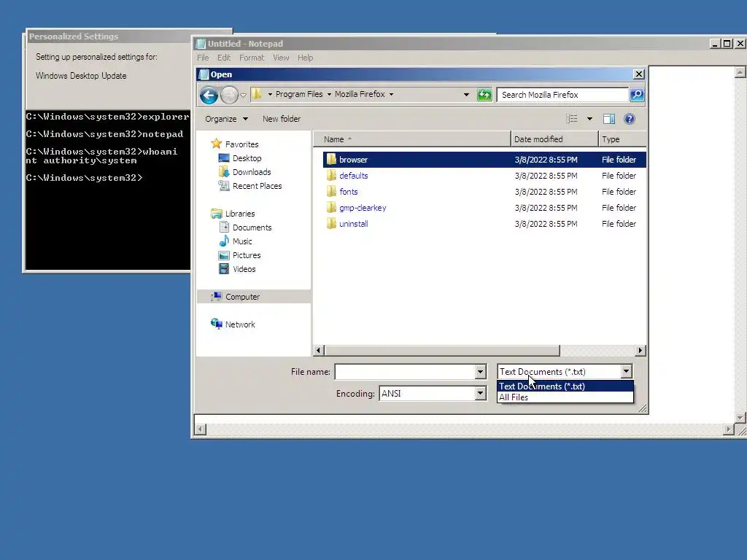The image size is (747, 560).
Task: Open Notepad's File menu
Action: pyautogui.click(x=203, y=58)
